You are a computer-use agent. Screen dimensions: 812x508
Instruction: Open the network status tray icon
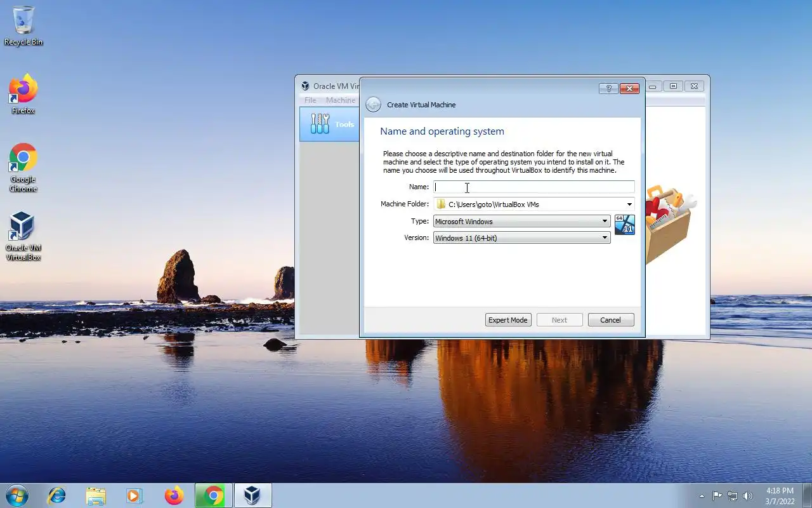[x=733, y=496]
